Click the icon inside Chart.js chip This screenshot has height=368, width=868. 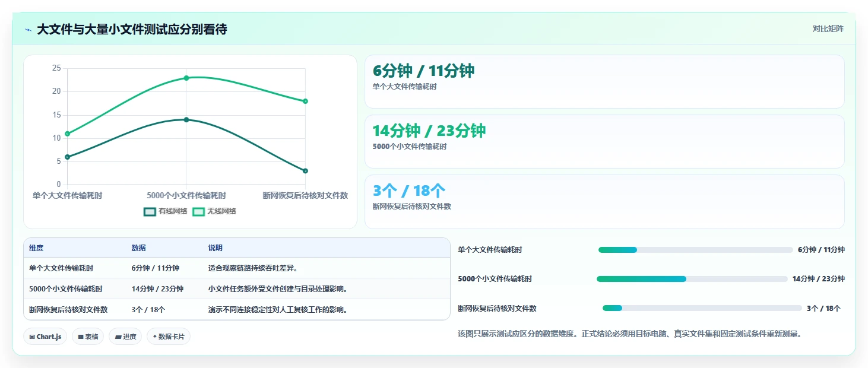click(32, 337)
